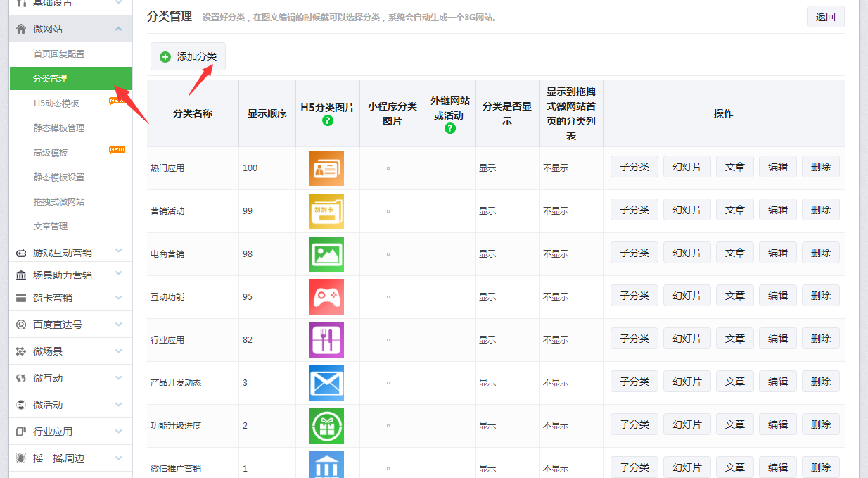Check the 小程序分类图片 box for 热门应用
Viewport: 868px width, 478px height.
[388, 168]
